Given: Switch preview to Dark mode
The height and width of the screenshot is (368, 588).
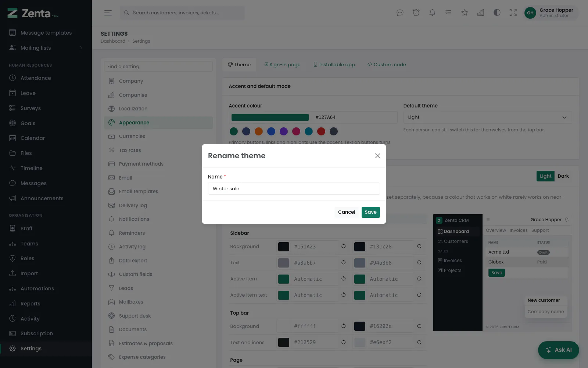Looking at the screenshot, I should pos(563,176).
